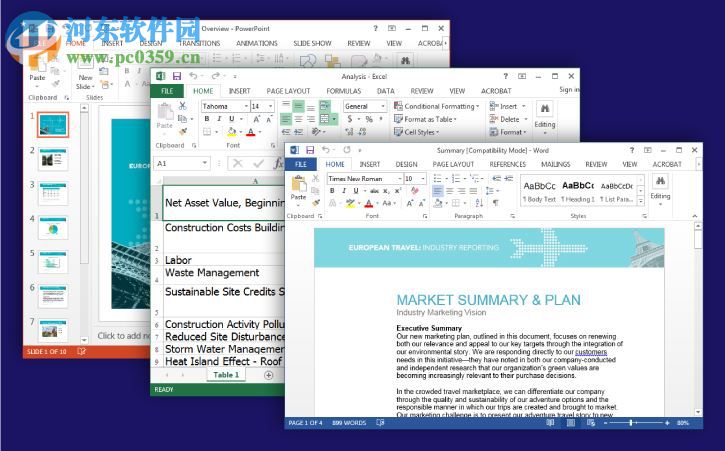The width and height of the screenshot is (725, 451).
Task: Toggle Wrap Text in Excel alignment group
Action: 325,106
